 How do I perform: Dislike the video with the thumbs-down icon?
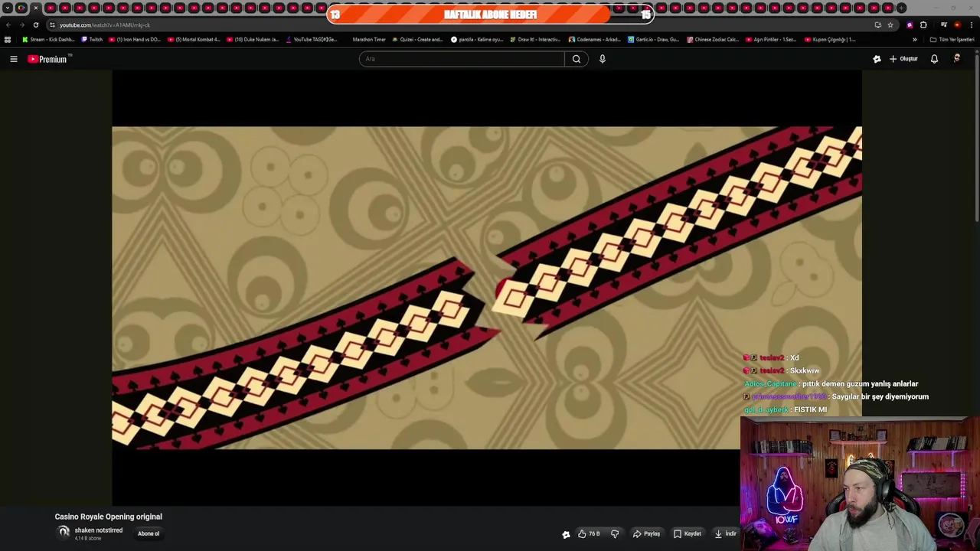click(615, 533)
